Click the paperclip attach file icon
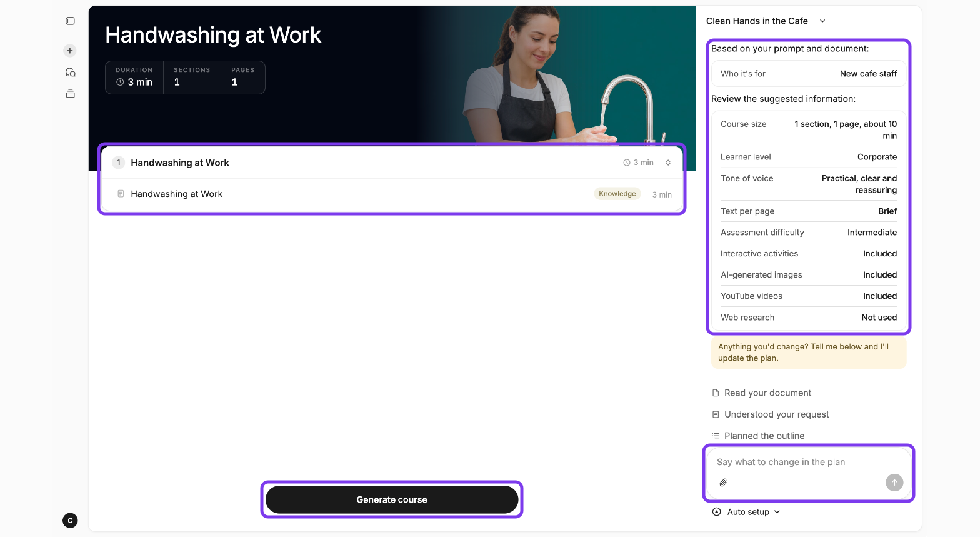This screenshot has width=980, height=537. coord(723,483)
